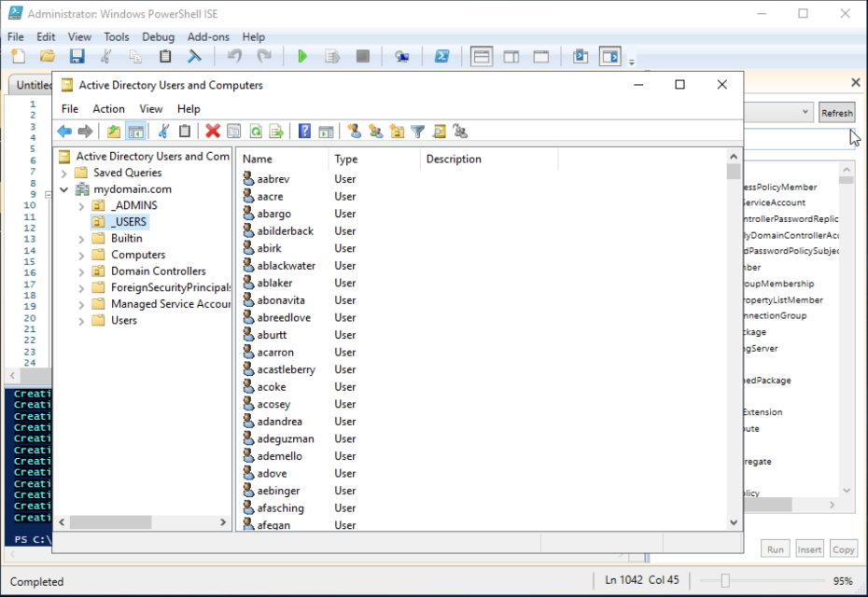The height and width of the screenshot is (597, 868).
Task: Click the AD tree horizontal scrollbar thumb
Action: point(110,522)
